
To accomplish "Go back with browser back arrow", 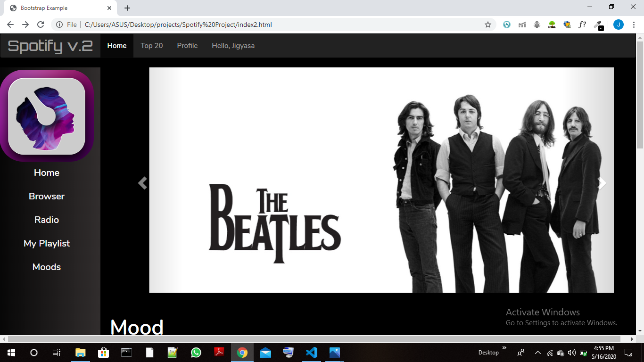I will point(10,25).
